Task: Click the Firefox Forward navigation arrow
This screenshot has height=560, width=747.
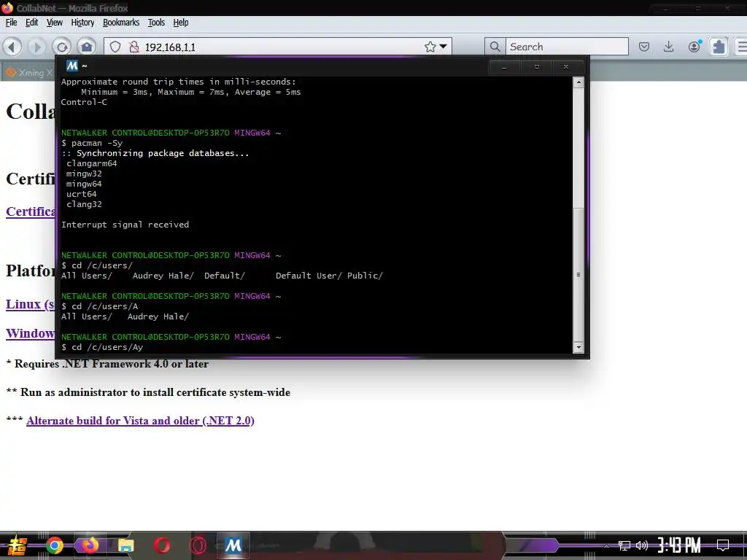Action: click(x=36, y=47)
